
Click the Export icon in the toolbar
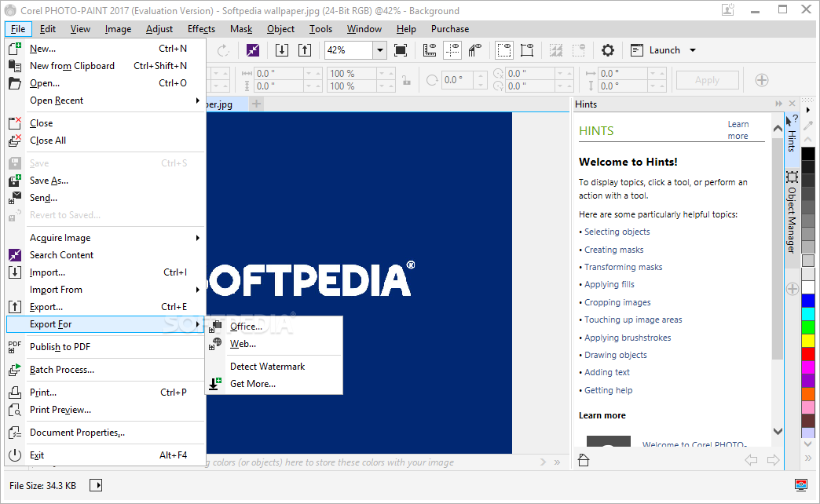305,50
